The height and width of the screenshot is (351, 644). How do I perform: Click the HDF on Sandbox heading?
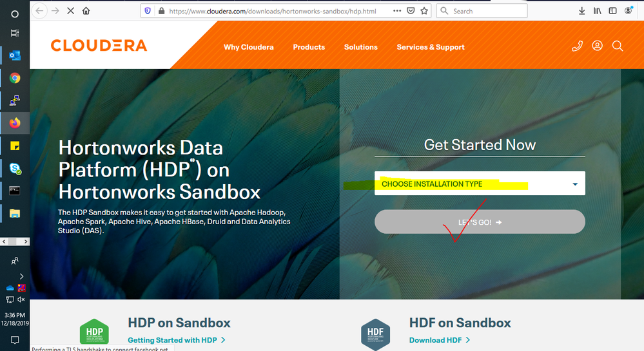460,323
